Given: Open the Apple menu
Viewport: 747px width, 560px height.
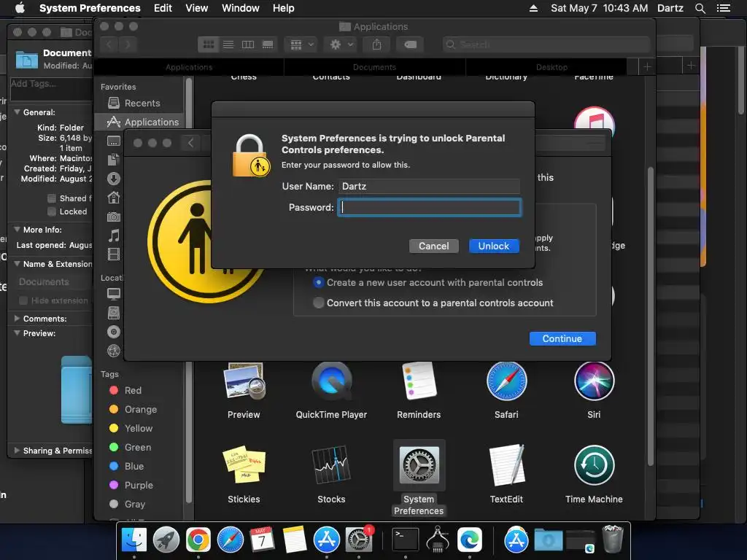Looking at the screenshot, I should (20, 8).
